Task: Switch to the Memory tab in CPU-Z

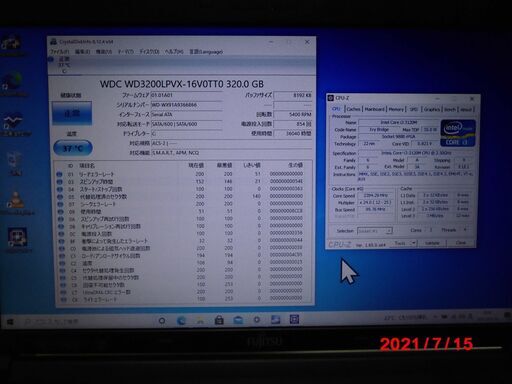Action: (396, 109)
